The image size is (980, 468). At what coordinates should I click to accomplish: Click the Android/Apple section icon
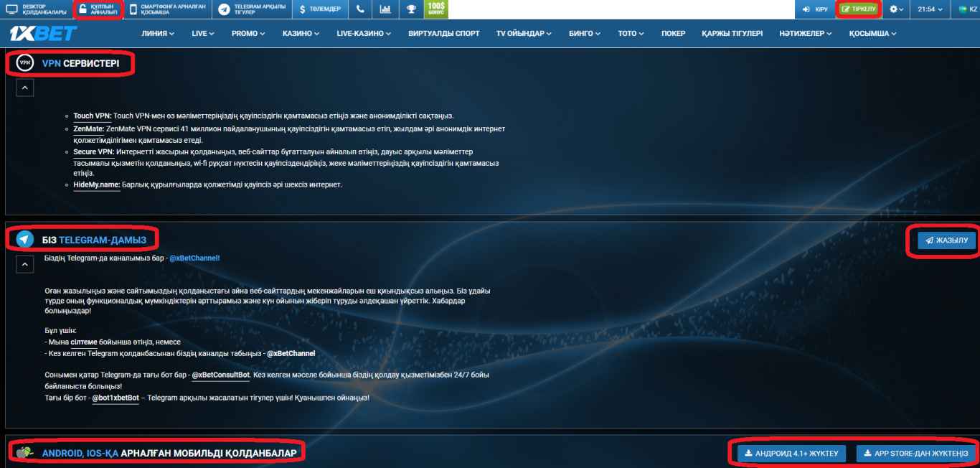click(25, 453)
